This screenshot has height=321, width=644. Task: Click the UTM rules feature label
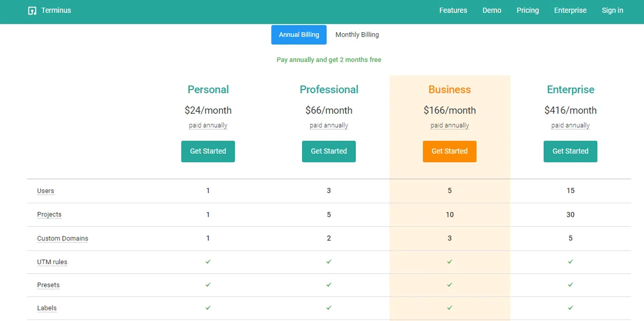[x=52, y=262]
